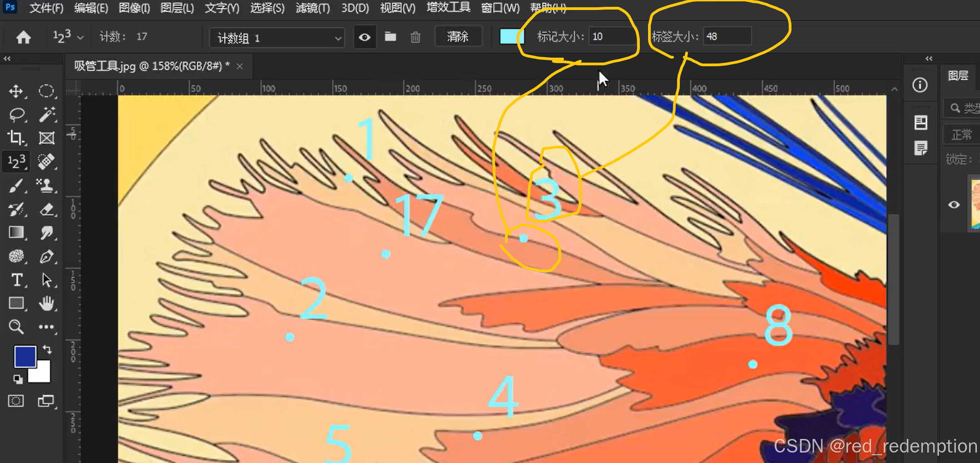Open the 3D menu
The height and width of the screenshot is (463, 980).
(355, 8)
